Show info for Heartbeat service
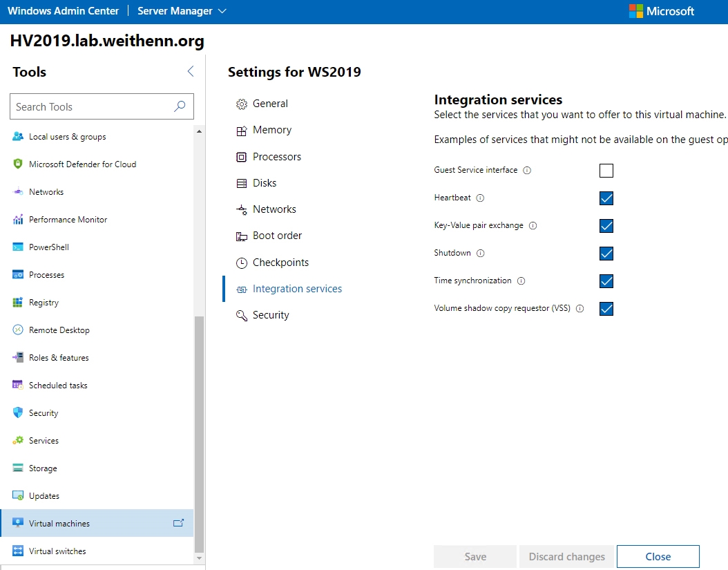 (481, 198)
